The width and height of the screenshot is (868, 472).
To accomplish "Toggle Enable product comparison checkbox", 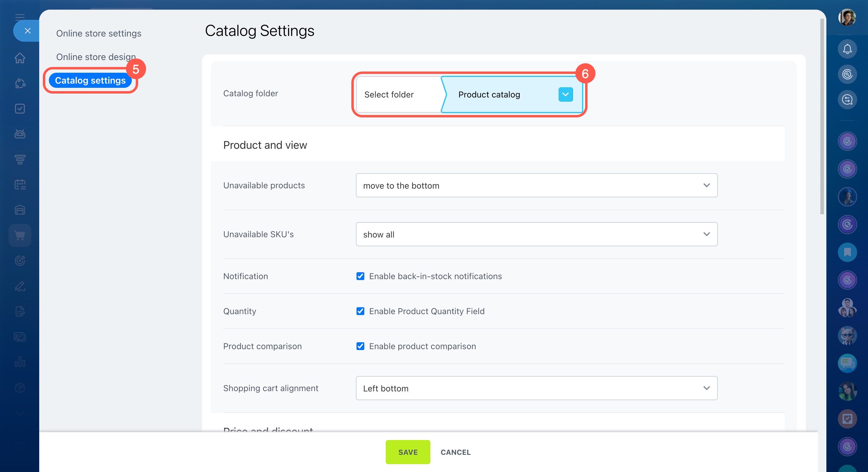I will (x=360, y=346).
